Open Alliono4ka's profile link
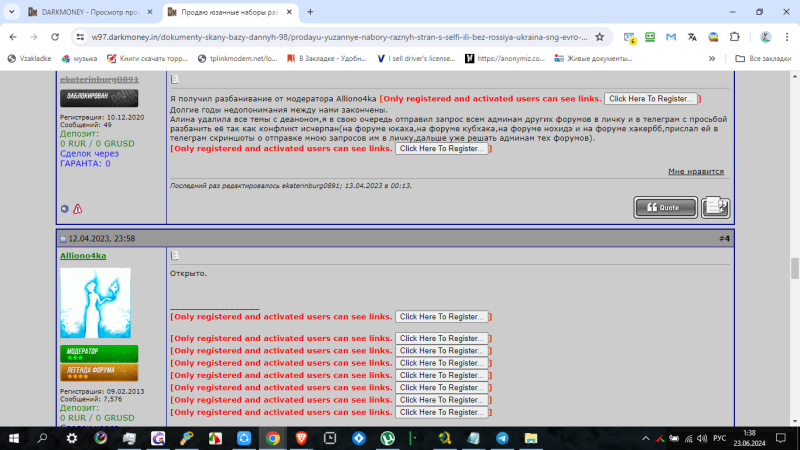Image resolution: width=800 pixels, height=450 pixels. (83, 256)
